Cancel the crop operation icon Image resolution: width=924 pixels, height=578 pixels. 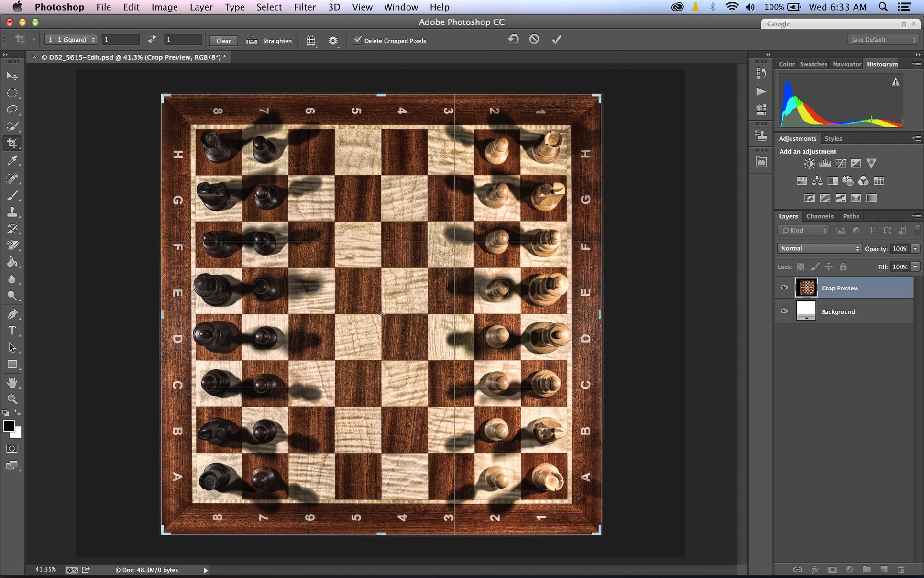(534, 40)
